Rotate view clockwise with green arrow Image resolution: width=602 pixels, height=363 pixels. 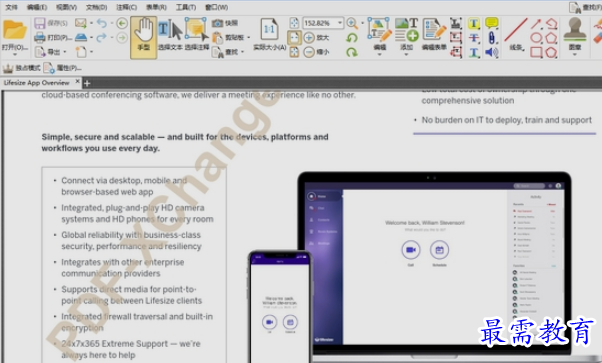tap(352, 52)
